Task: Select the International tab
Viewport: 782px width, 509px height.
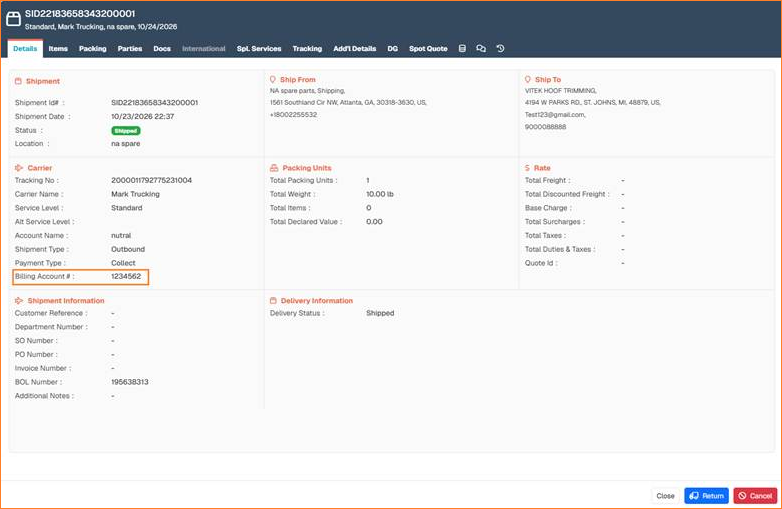Action: tap(203, 49)
